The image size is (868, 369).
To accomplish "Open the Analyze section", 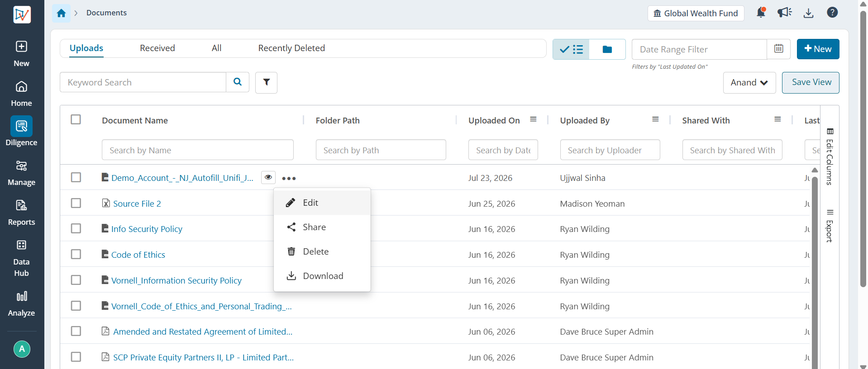I will point(21,303).
